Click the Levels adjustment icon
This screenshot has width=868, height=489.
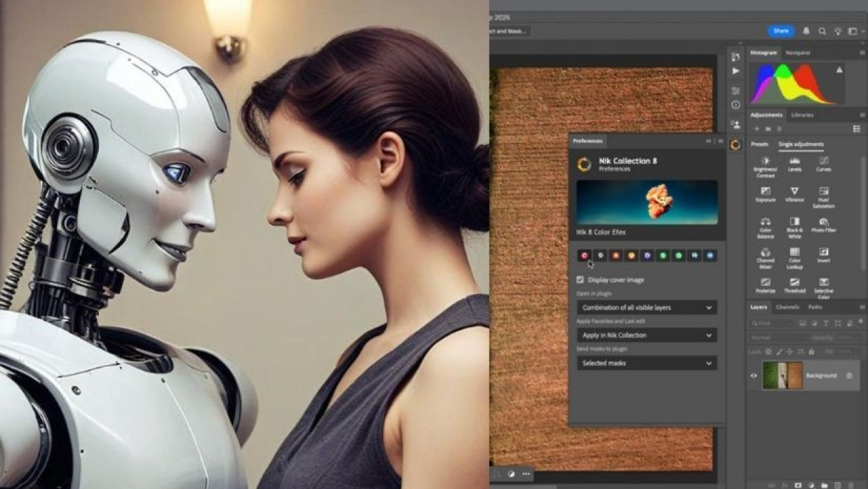pos(794,162)
